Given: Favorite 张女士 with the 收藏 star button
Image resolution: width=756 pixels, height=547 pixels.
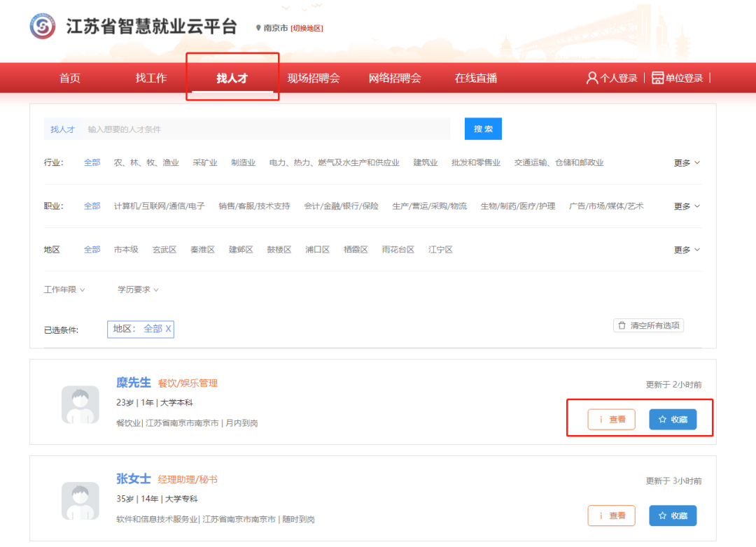Looking at the screenshot, I should (672, 516).
